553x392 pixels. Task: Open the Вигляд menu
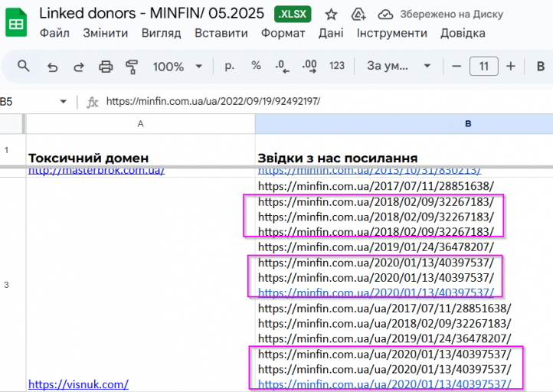click(x=161, y=33)
